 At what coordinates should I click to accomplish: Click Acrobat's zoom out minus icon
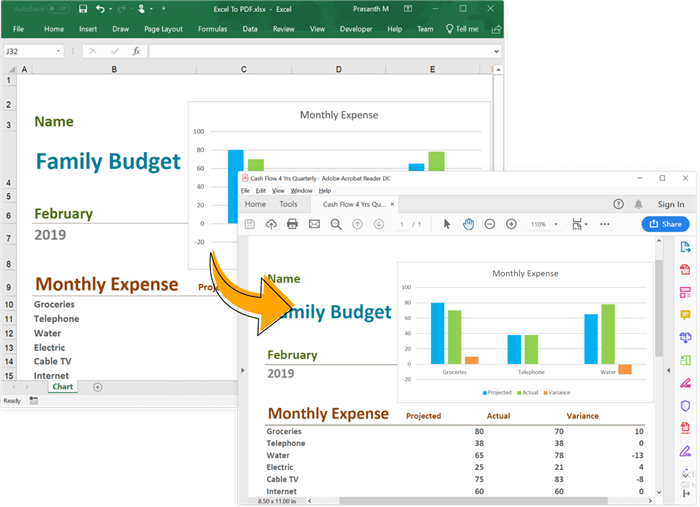[x=490, y=224]
